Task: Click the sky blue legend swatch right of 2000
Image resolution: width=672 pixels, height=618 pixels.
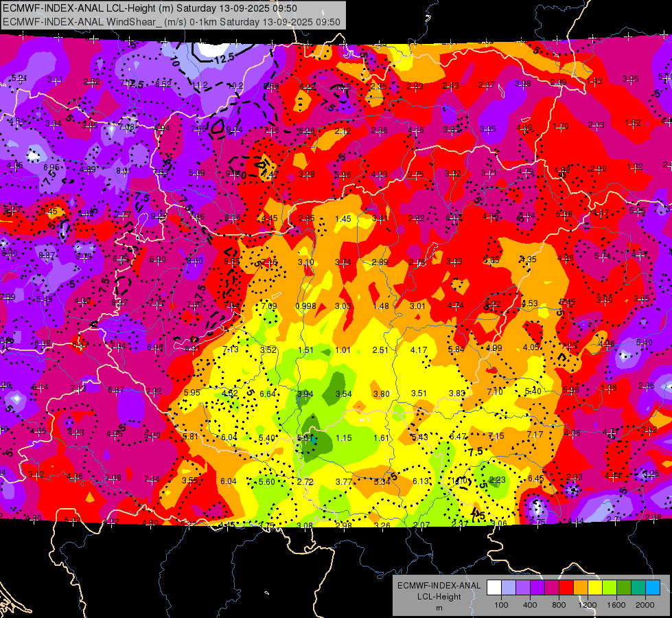Action: coord(653,588)
